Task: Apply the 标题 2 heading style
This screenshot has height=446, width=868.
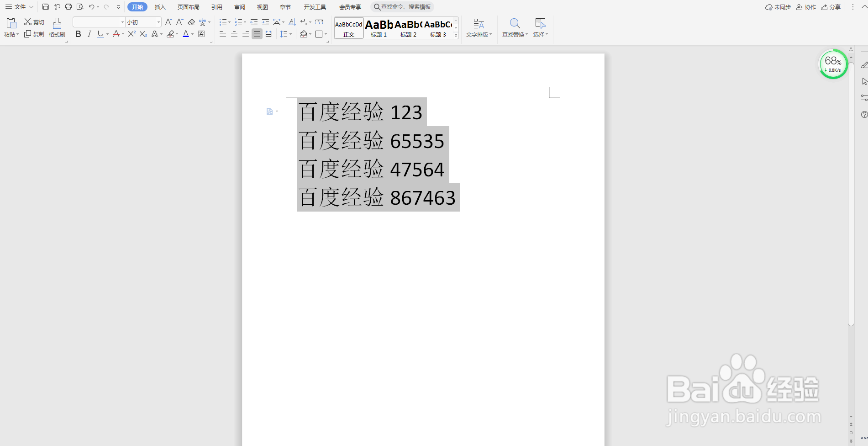Action: tap(409, 28)
